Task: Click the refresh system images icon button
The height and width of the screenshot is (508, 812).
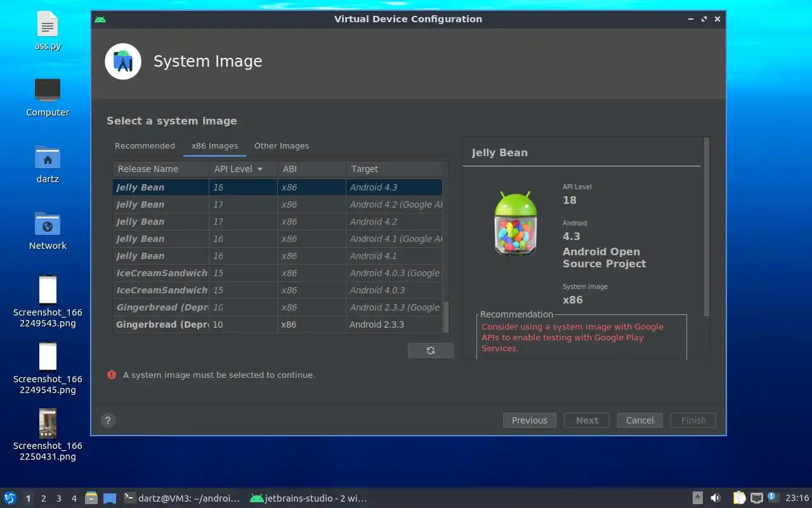Action: click(431, 351)
